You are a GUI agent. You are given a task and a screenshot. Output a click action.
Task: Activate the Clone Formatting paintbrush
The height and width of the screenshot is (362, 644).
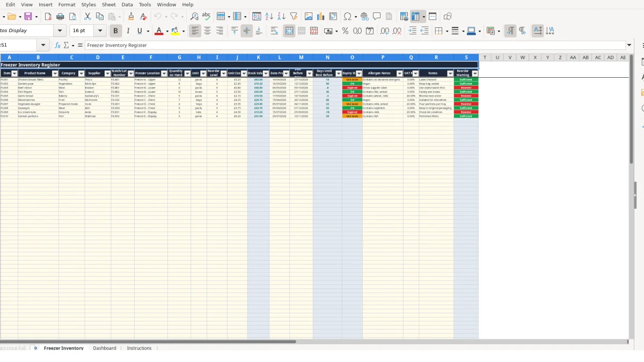coord(131,17)
